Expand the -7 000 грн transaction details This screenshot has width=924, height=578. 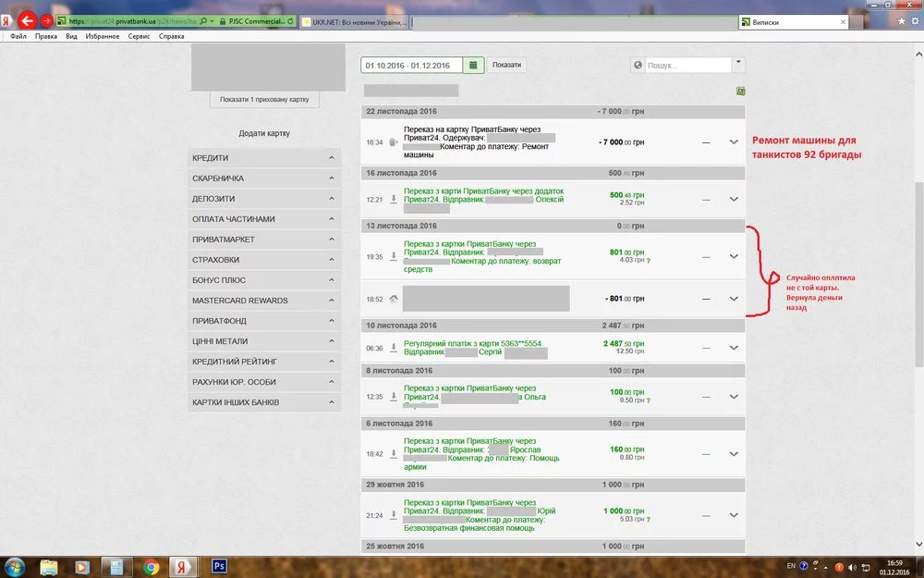pyautogui.click(x=734, y=141)
